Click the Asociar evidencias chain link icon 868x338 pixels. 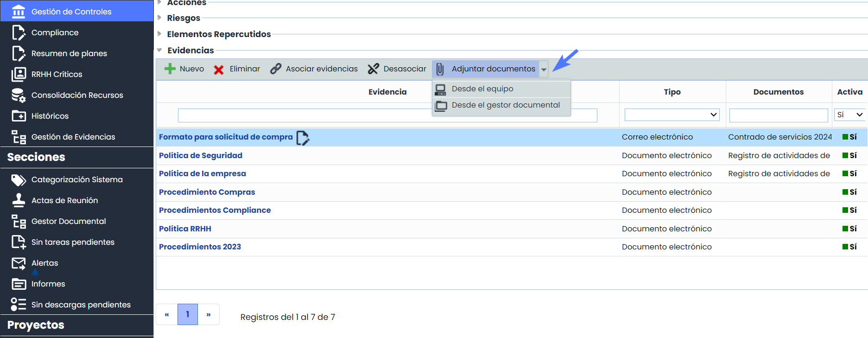click(276, 69)
